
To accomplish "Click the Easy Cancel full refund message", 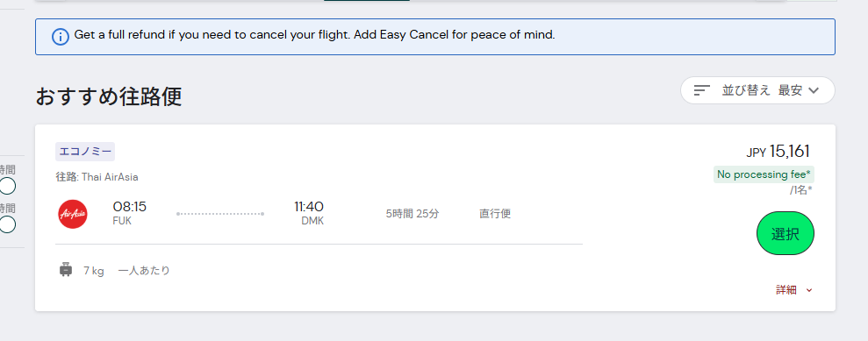I will point(314,35).
